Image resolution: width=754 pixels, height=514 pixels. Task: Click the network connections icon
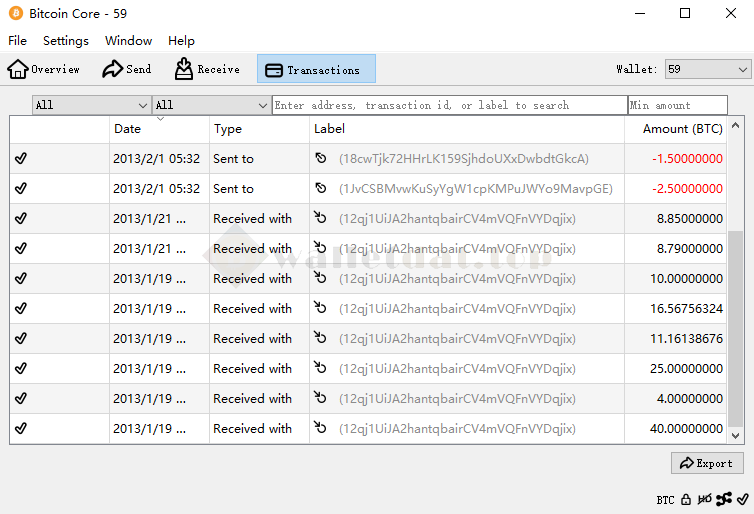(x=724, y=499)
